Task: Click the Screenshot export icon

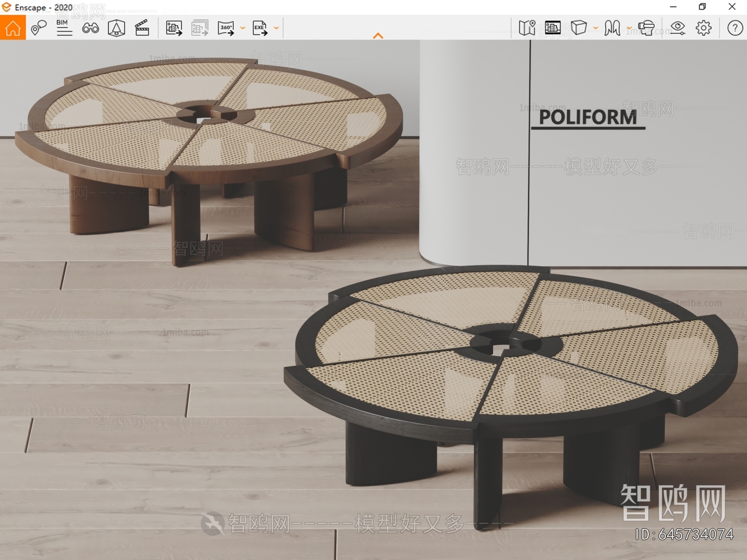Action: [x=174, y=28]
